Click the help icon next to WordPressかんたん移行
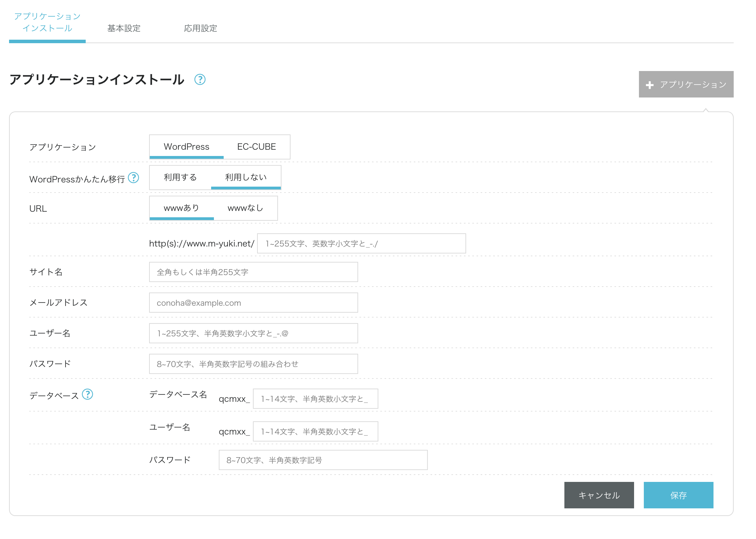756x539 pixels. 133,178
